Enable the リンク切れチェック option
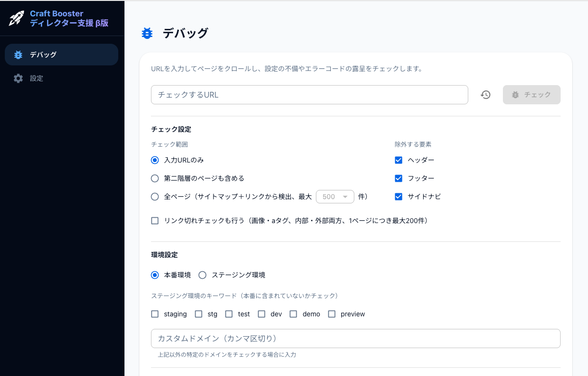The height and width of the screenshot is (376, 588). 154,221
